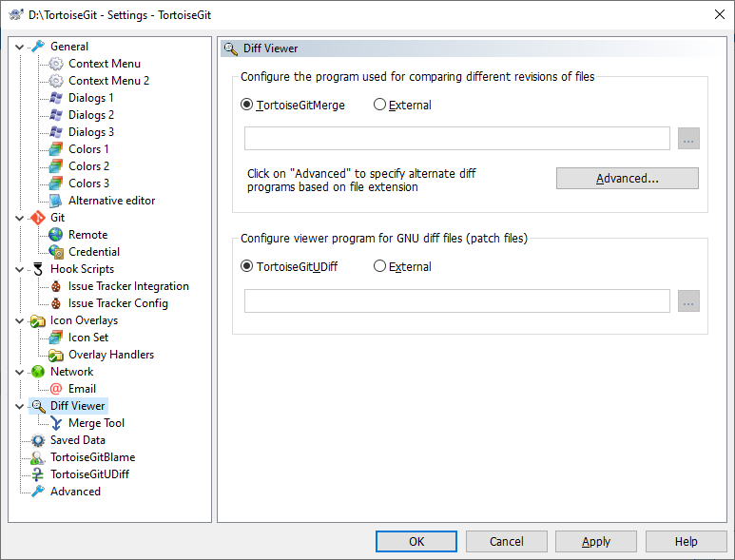
Task: Click the Icon Overlays folder icon
Action: 37,320
